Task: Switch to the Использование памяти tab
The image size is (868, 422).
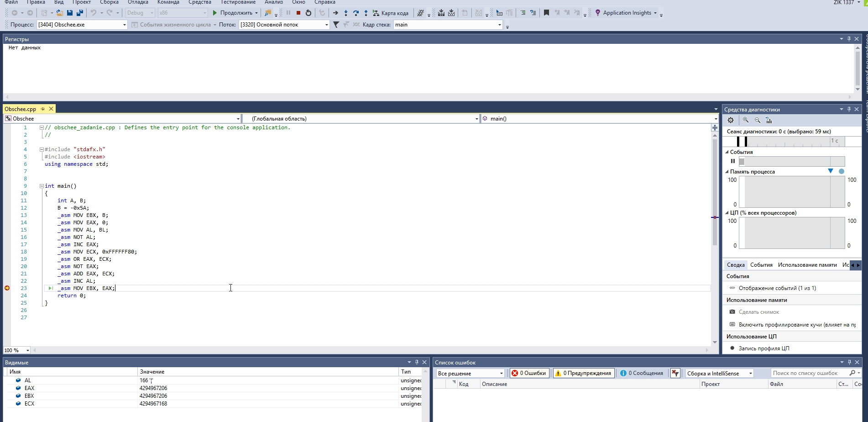Action: 807,265
